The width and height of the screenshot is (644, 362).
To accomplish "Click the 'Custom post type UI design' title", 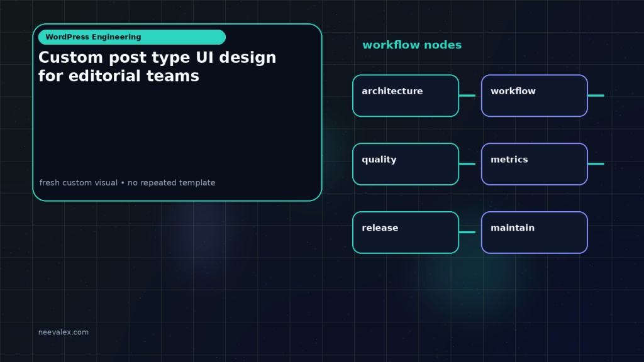I will 157,67.
